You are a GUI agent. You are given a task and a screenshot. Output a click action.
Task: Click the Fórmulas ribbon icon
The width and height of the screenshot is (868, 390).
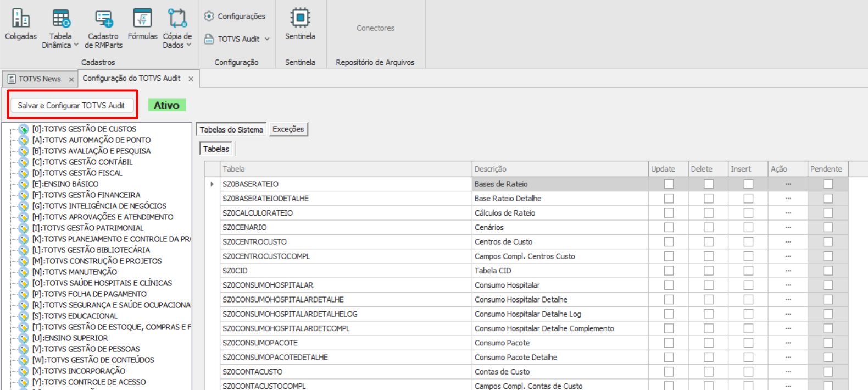(142, 18)
